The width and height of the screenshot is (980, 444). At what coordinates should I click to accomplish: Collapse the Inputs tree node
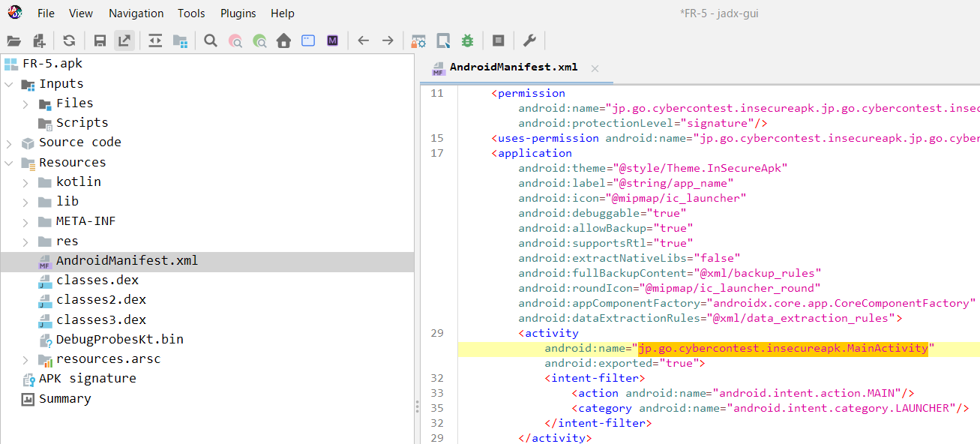click(9, 84)
